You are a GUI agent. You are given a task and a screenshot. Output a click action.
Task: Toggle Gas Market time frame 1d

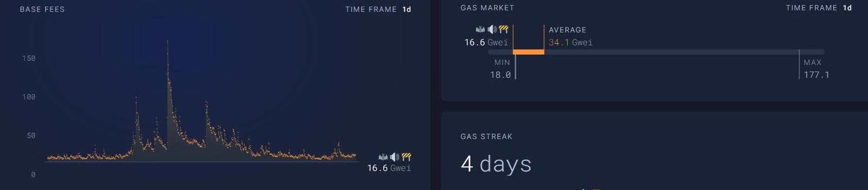(x=847, y=8)
